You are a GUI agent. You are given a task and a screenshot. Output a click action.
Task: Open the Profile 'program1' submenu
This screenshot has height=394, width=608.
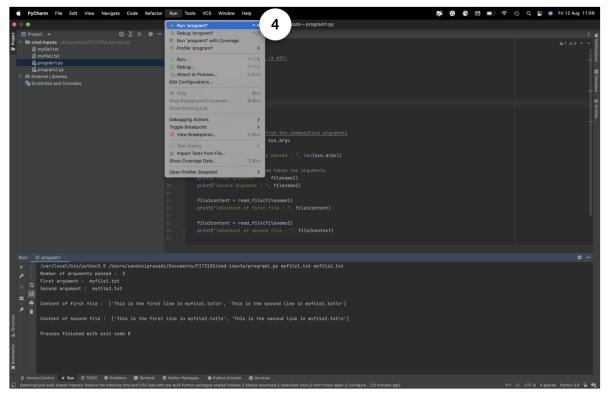(x=215, y=48)
